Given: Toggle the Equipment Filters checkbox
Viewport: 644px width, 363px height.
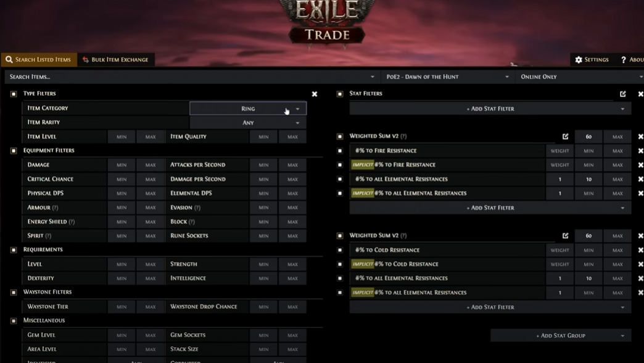Looking at the screenshot, I should point(14,150).
